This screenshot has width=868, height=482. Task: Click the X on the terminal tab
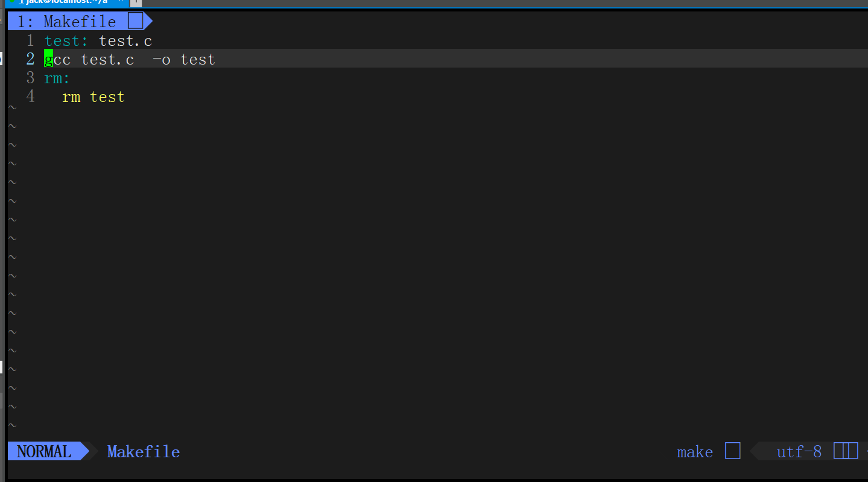[121, 2]
